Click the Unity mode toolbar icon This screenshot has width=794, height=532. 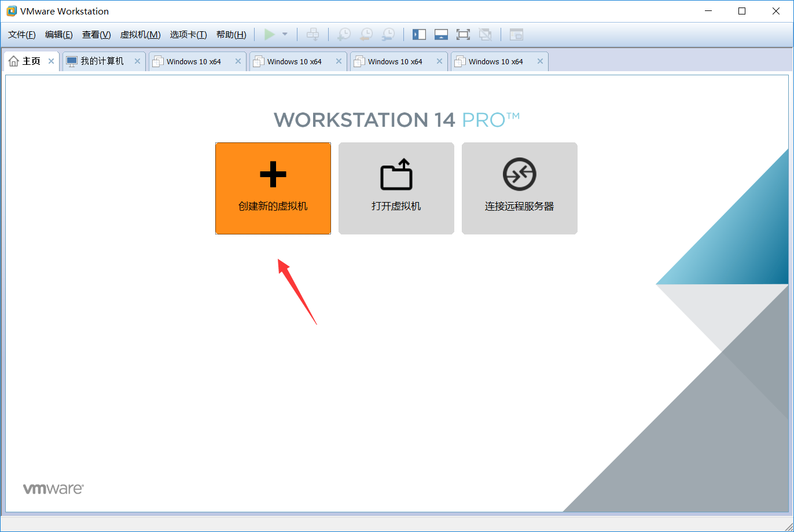pos(485,35)
